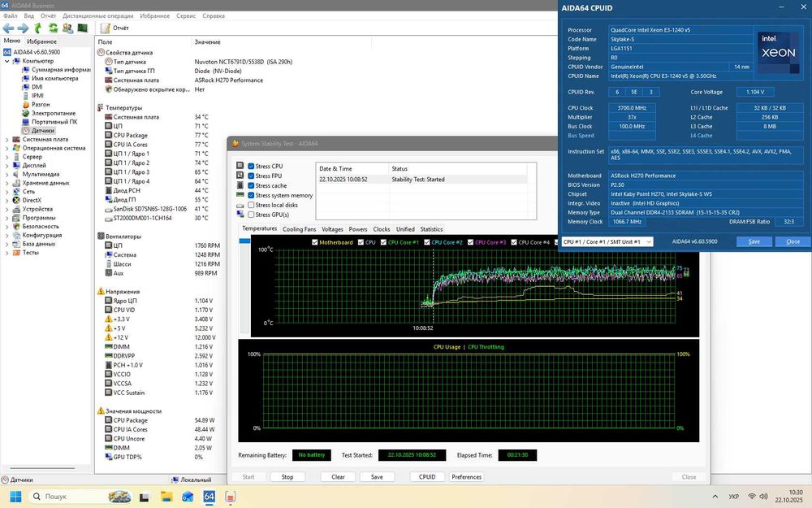Open IPMI tree item
The width and height of the screenshot is (812, 508).
38,95
